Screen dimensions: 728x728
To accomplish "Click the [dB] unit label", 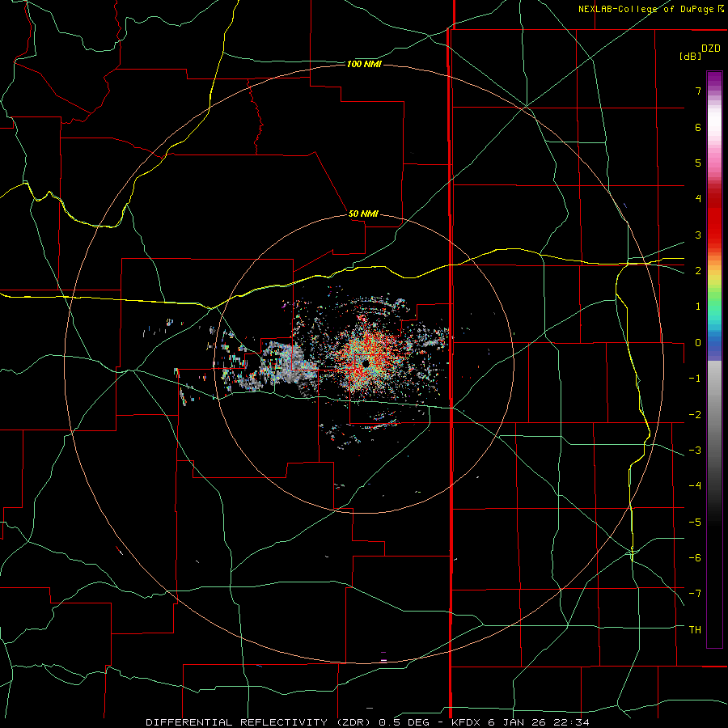I will click(x=690, y=56).
